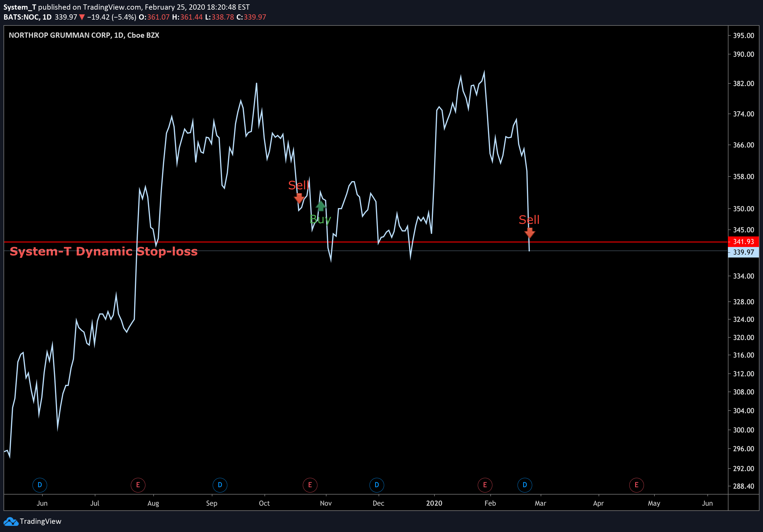Click the Sell text label in February

529,220
